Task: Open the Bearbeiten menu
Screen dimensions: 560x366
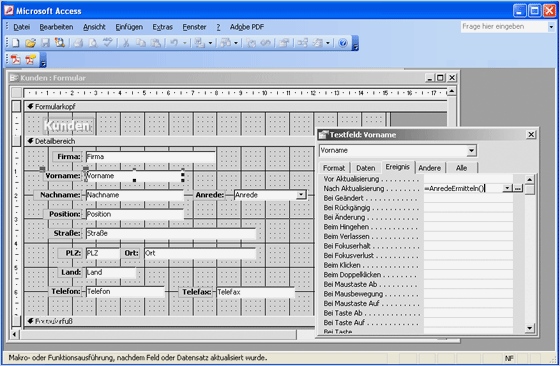Action: click(x=56, y=27)
